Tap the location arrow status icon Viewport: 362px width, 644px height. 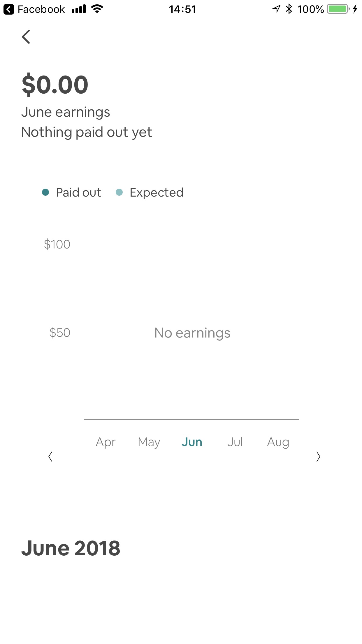pos(276,9)
